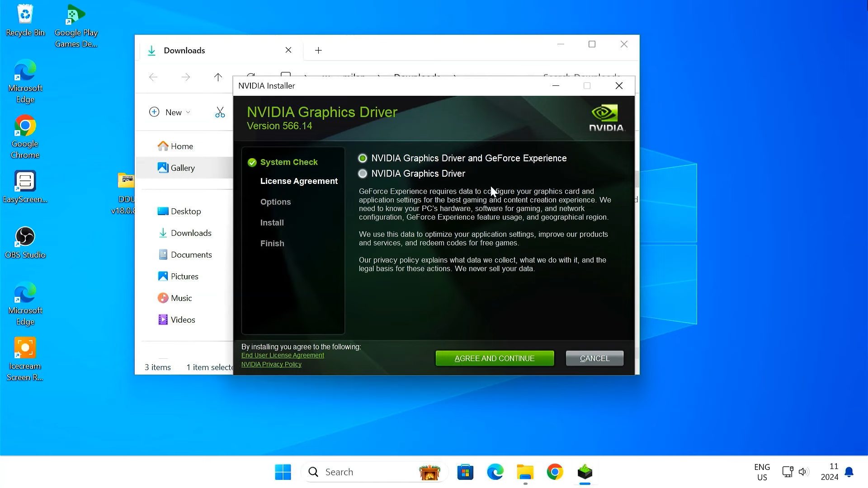Add a new tab in File Explorer
The width and height of the screenshot is (868, 488).
click(318, 50)
